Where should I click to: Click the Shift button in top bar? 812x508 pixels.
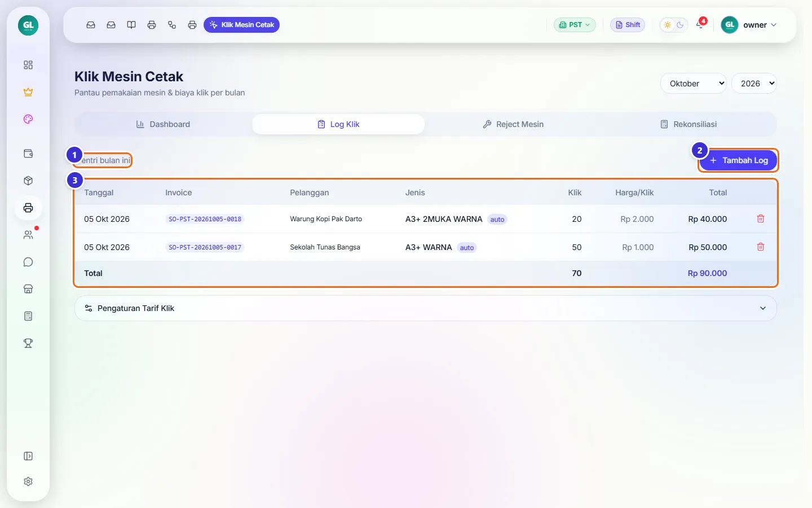click(628, 25)
